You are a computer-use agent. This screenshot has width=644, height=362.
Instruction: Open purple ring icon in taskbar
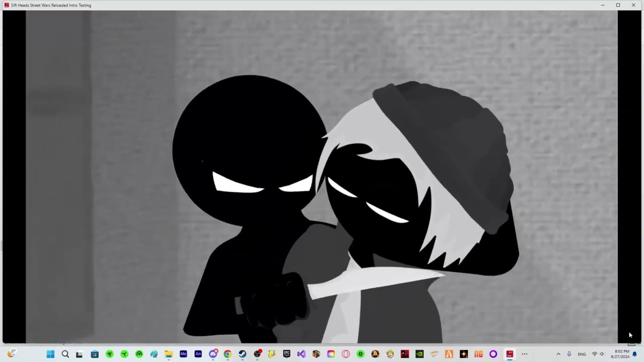point(493,354)
